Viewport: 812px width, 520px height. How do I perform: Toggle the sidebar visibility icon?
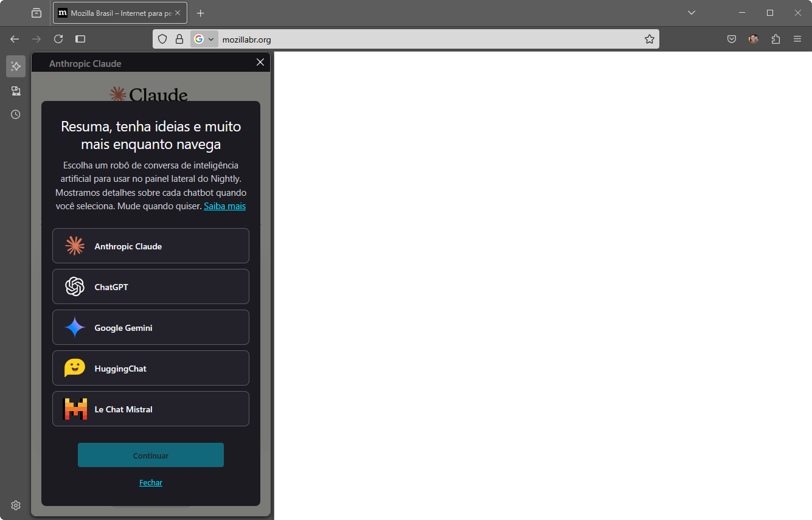pyautogui.click(x=80, y=39)
